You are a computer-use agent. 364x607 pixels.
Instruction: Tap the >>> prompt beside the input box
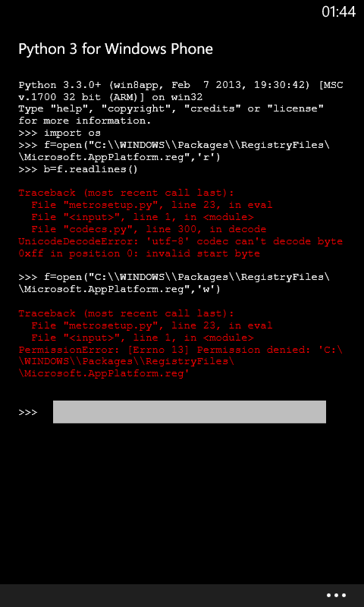coord(28,412)
